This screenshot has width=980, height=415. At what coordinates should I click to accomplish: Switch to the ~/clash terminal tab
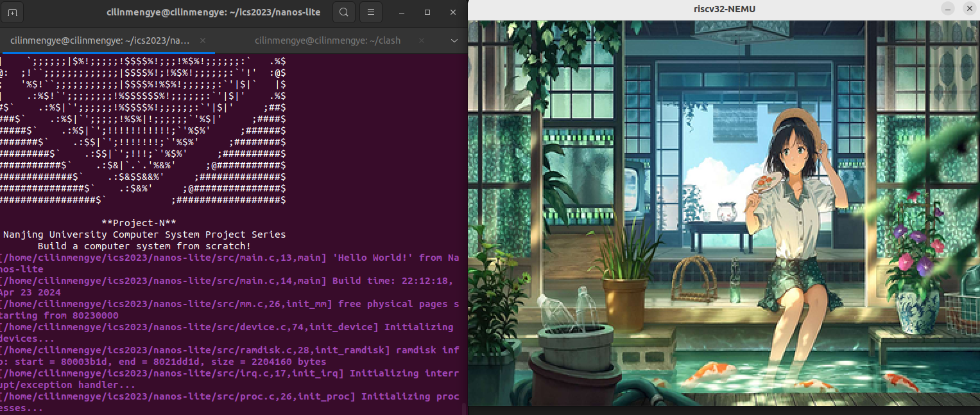tap(327, 40)
